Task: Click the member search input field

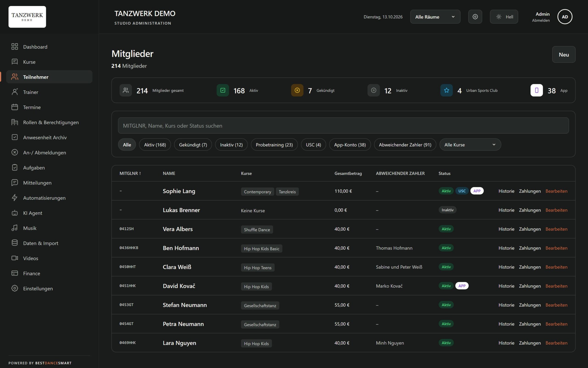Action: point(343,126)
